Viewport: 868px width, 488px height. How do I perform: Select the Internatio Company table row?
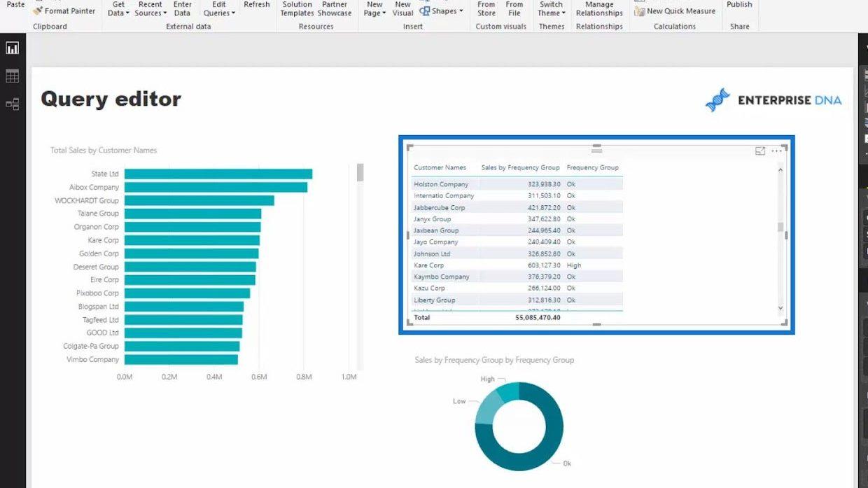click(517, 196)
